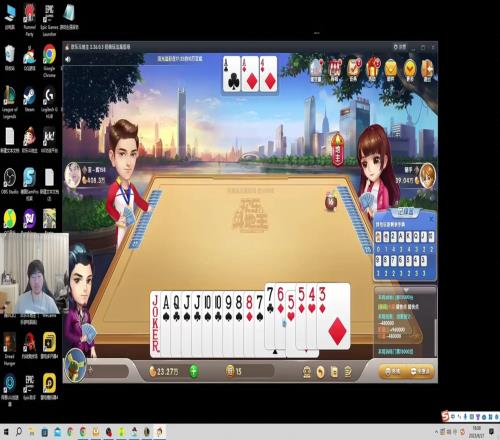Open Google Chrome desktop icon
The image size is (500, 440).
[x=49, y=60]
